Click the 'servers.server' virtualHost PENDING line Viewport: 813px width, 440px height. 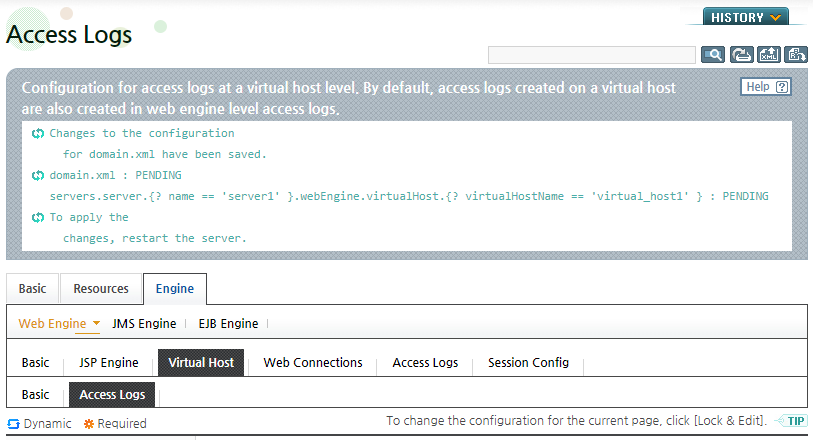pyautogui.click(x=409, y=196)
